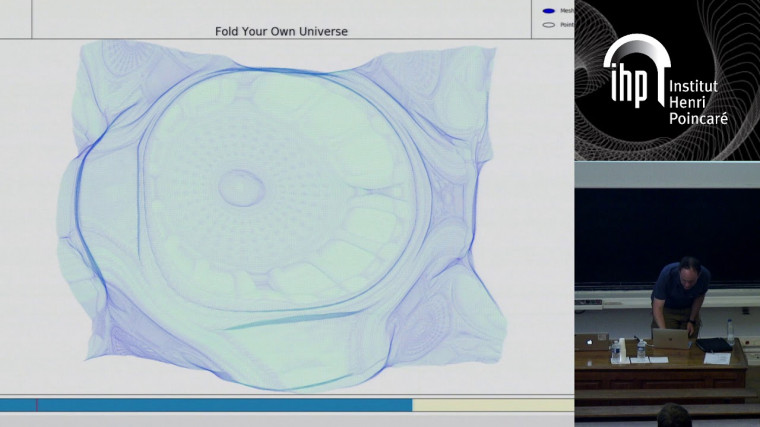760x427 pixels.
Task: Click the dark blue streak at the mesh bottom
Action: click(x=290, y=320)
